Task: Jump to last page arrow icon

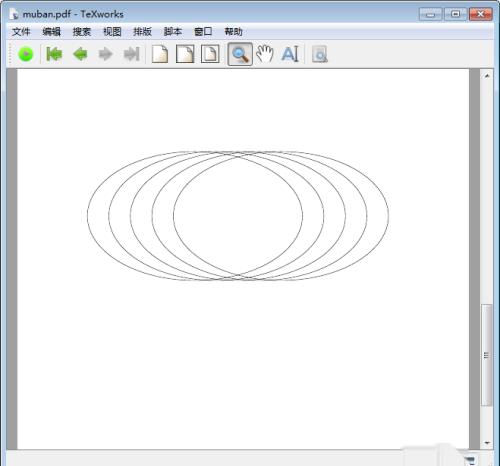Action: tap(131, 54)
